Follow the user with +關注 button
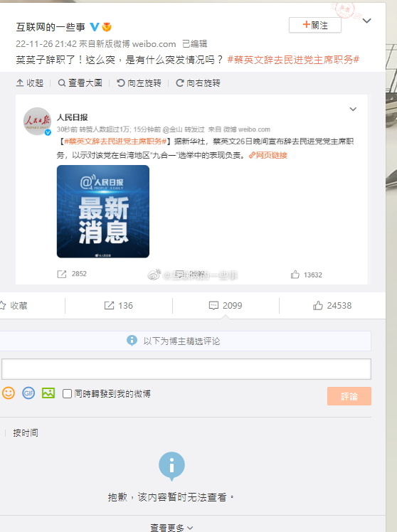This screenshot has height=532, width=397. point(315,25)
